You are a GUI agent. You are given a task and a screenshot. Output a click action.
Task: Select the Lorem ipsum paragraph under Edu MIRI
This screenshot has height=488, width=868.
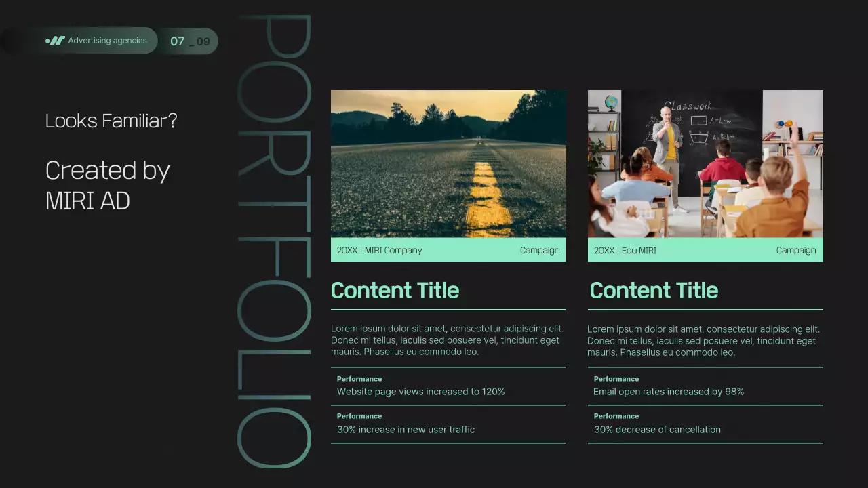[x=704, y=341]
